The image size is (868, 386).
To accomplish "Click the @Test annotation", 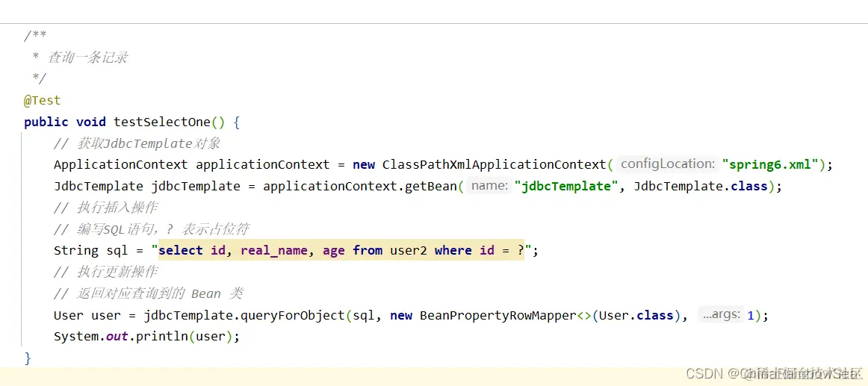I will [x=42, y=101].
